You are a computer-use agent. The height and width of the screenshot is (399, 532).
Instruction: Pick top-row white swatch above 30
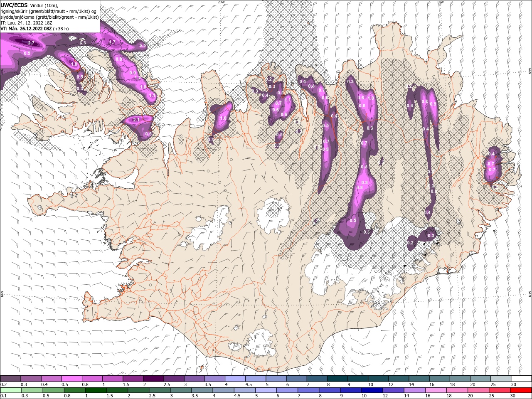tap(521, 379)
